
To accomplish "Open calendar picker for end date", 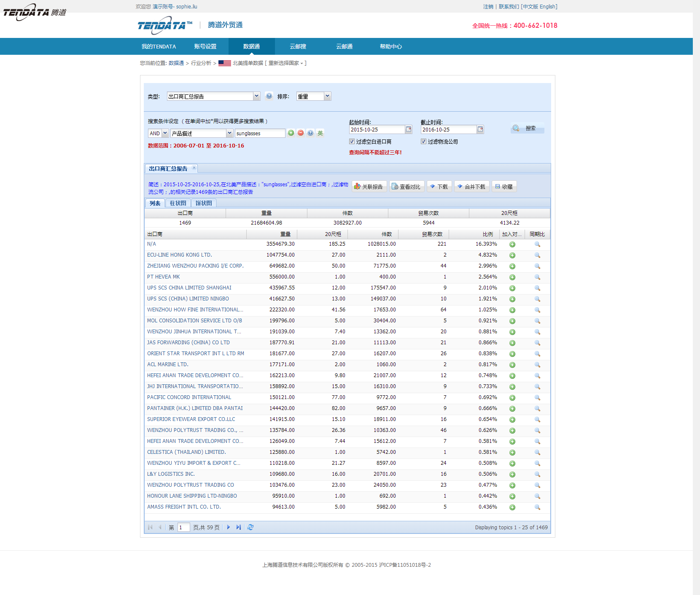I will [480, 129].
